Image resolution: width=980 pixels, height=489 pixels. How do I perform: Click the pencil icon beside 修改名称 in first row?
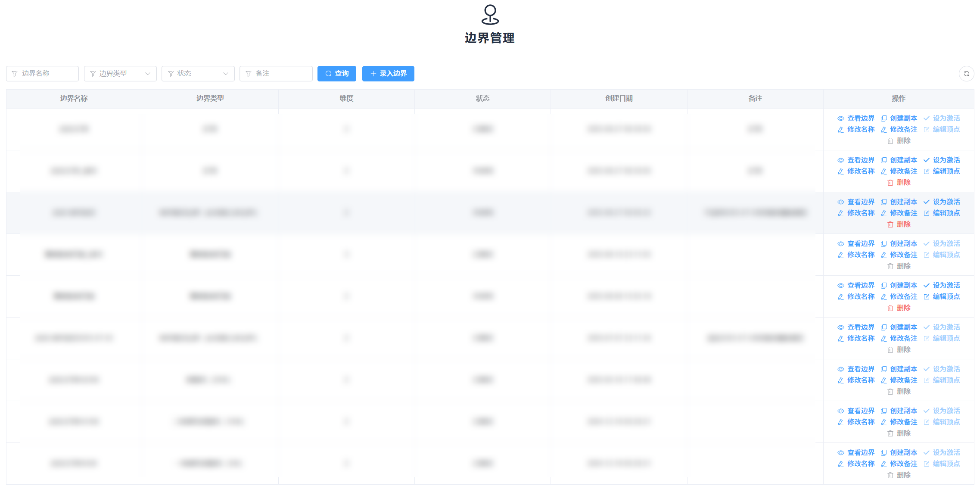[840, 129]
